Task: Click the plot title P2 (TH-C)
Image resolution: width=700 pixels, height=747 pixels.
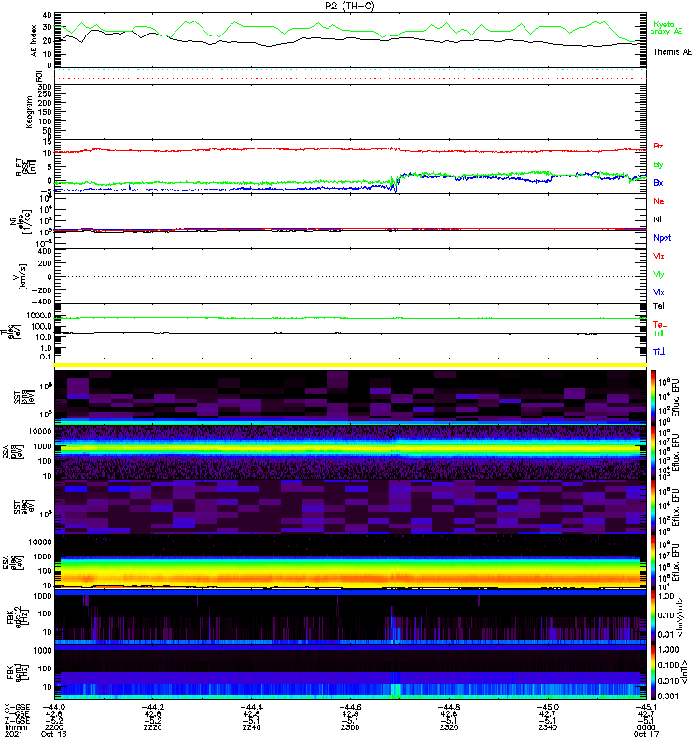Action: [349, 6]
